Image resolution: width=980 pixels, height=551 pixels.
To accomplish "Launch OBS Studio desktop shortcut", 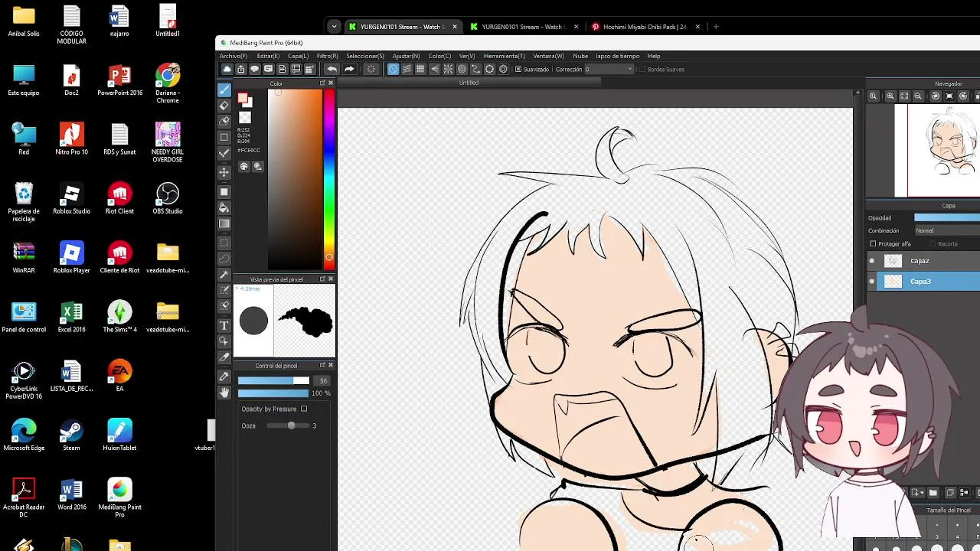I will [168, 199].
